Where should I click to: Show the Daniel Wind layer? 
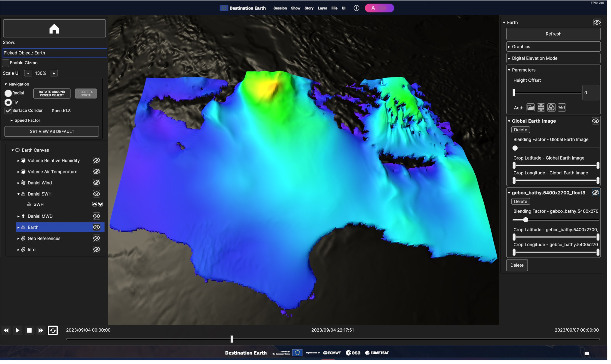click(97, 183)
